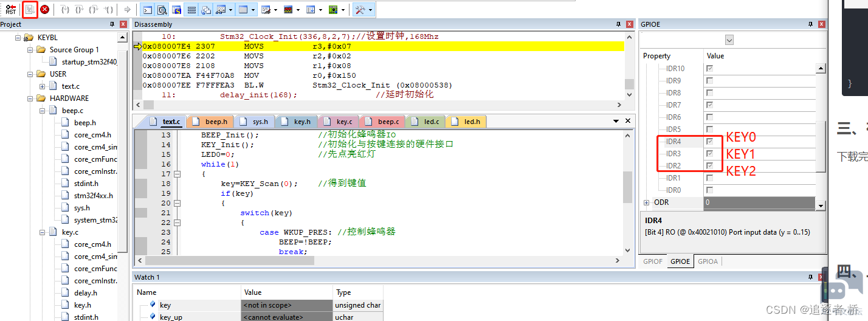Pin the Project panel with pushpin icon

112,24
